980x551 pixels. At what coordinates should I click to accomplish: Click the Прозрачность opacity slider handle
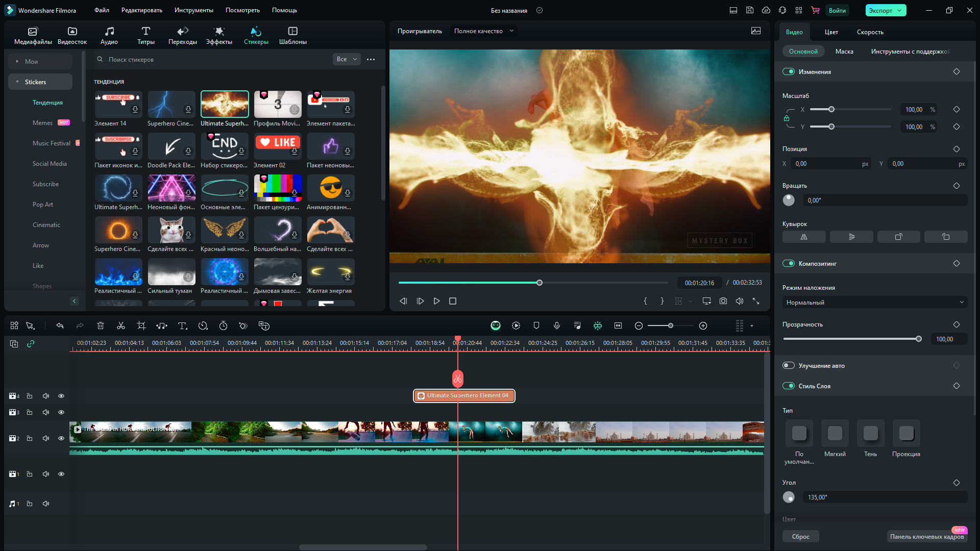point(919,339)
